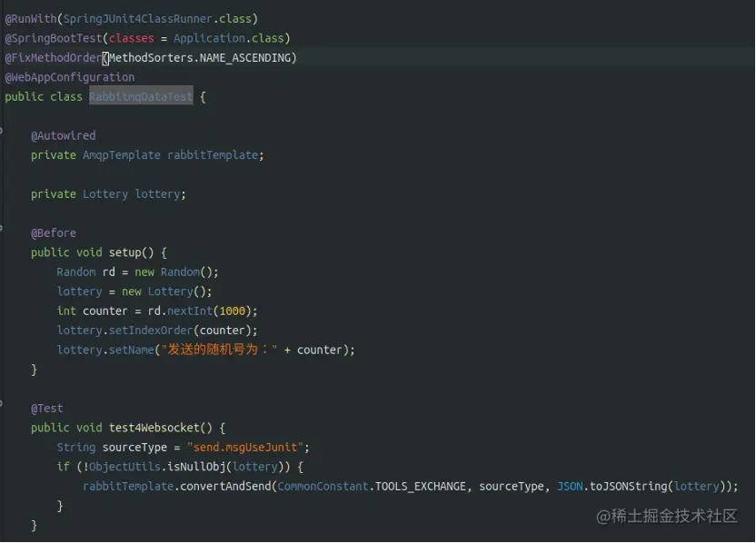Image resolution: width=756 pixels, height=543 pixels.
Task: Click 'new Lottery()' constructor call
Action: 164,291
